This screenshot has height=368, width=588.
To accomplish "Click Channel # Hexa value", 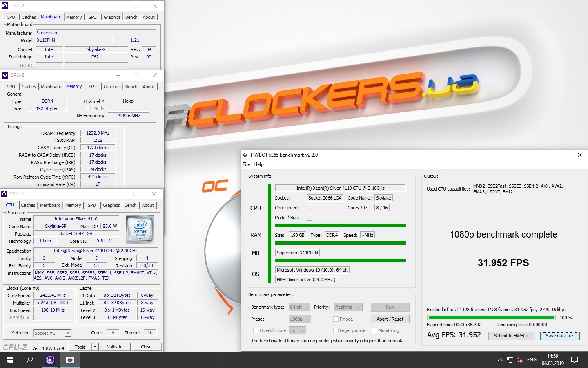I will pyautogui.click(x=128, y=101).
